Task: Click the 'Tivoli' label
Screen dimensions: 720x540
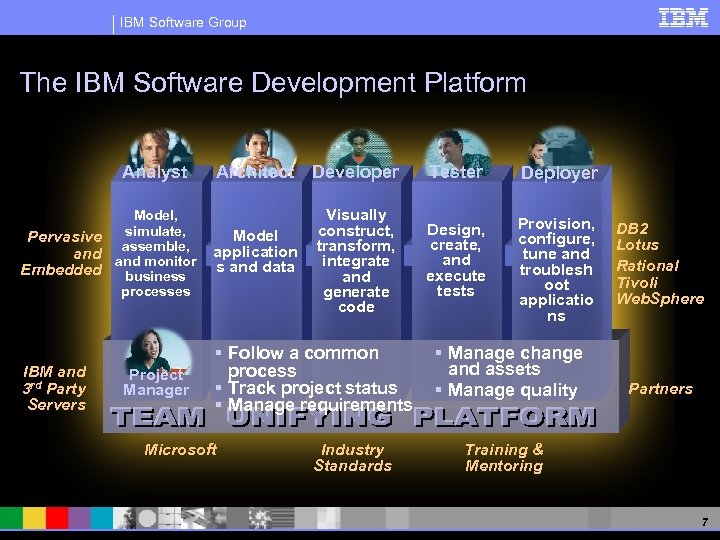Action: pos(637,282)
